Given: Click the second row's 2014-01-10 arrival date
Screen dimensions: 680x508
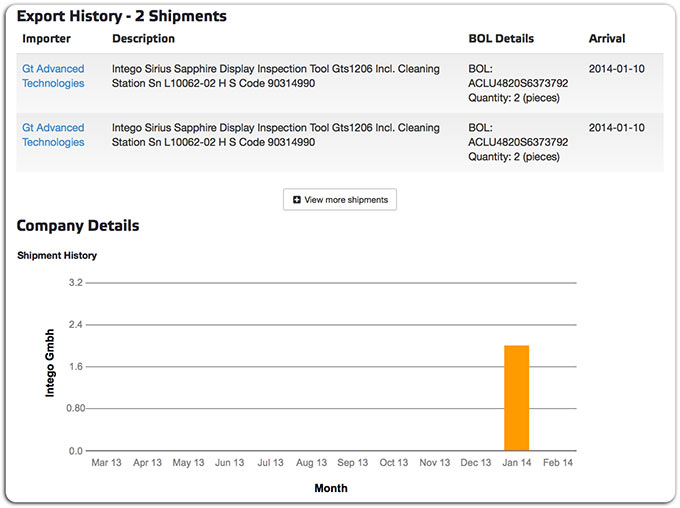Looking at the screenshot, I should (617, 128).
